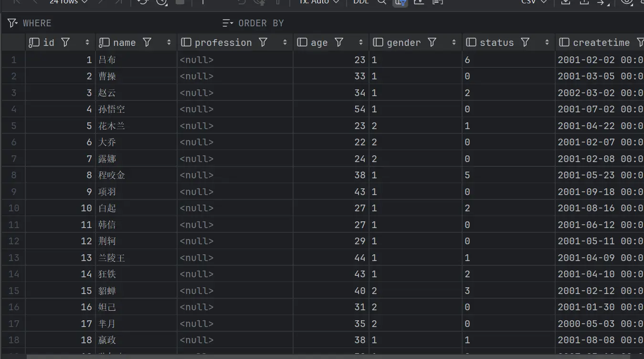This screenshot has width=644, height=359.
Task: Open the Tx: Auto transaction dropdown
Action: pyautogui.click(x=319, y=2)
